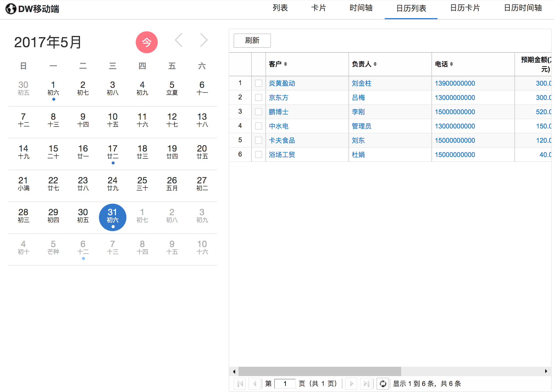The image size is (554, 392).
Task: Check the checkbox for 中水电 row
Action: 259,126
